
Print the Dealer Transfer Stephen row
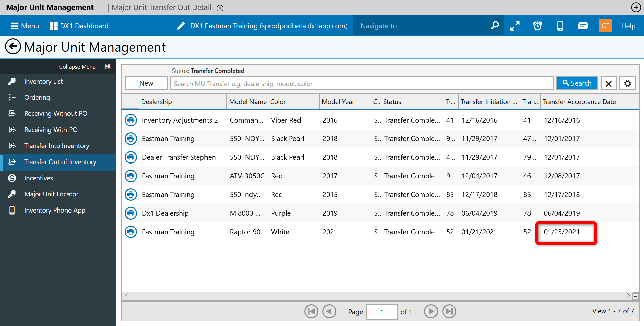coord(131,157)
